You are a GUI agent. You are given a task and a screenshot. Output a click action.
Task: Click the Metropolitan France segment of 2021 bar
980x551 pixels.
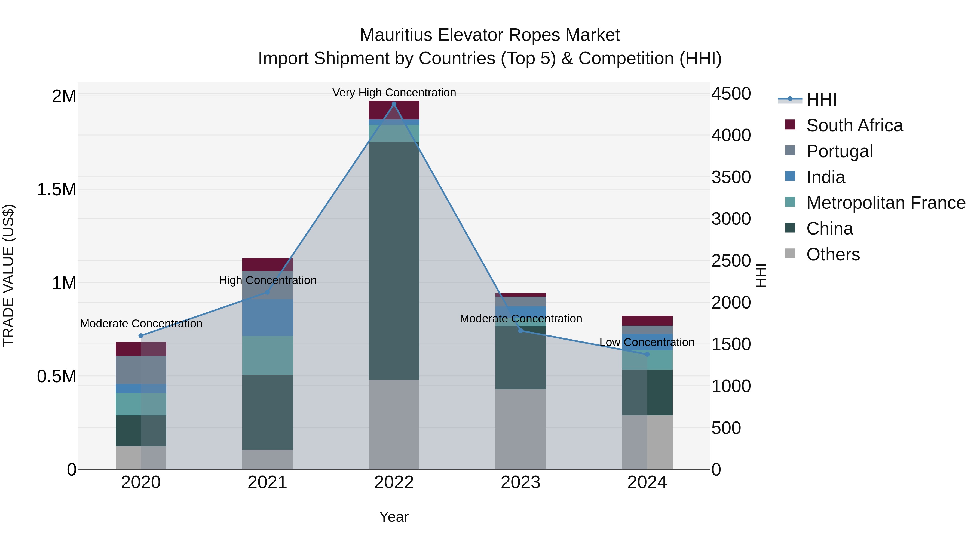click(x=267, y=356)
